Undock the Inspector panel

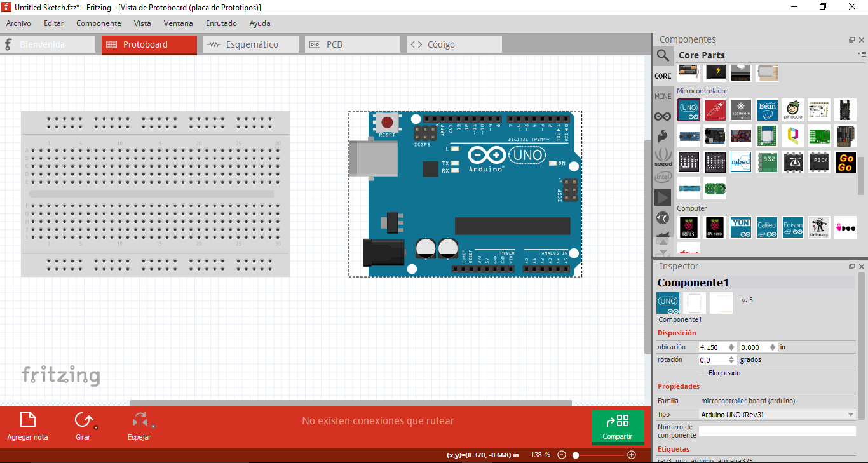852,267
